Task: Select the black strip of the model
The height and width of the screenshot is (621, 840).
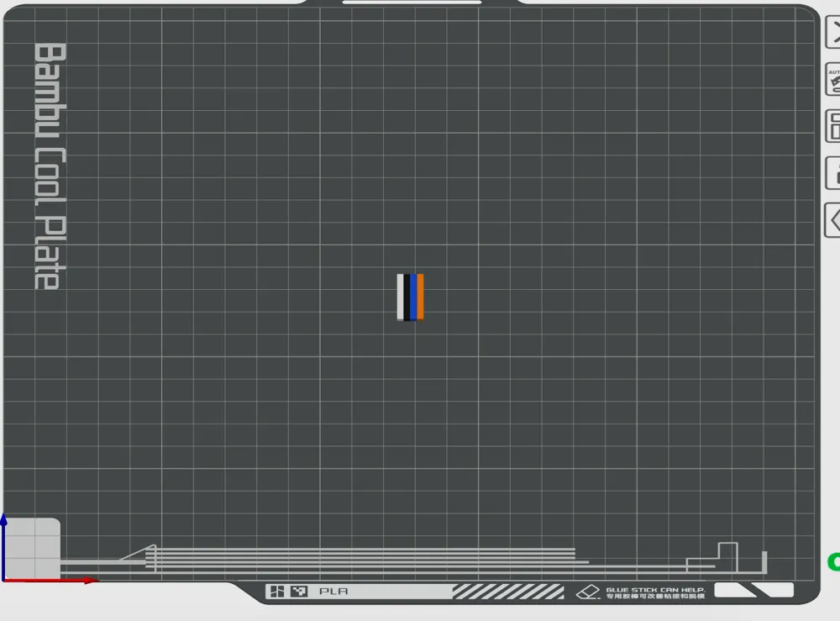Action: [x=407, y=297]
